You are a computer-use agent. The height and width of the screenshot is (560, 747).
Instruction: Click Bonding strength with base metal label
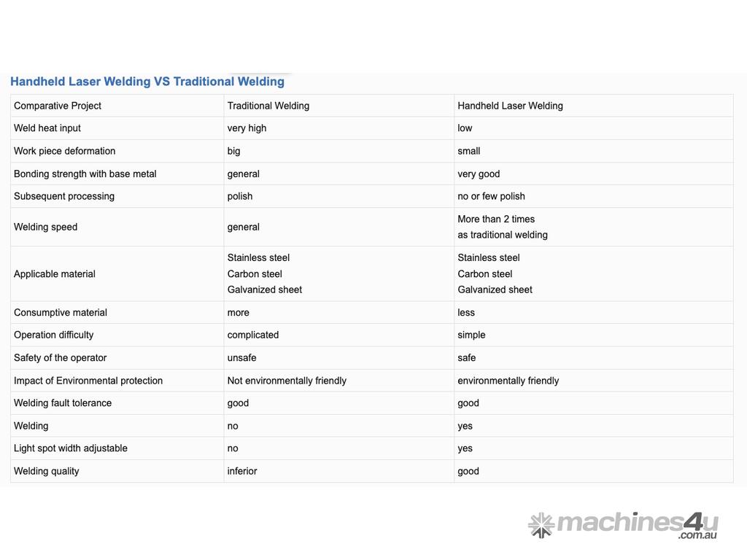(x=85, y=174)
